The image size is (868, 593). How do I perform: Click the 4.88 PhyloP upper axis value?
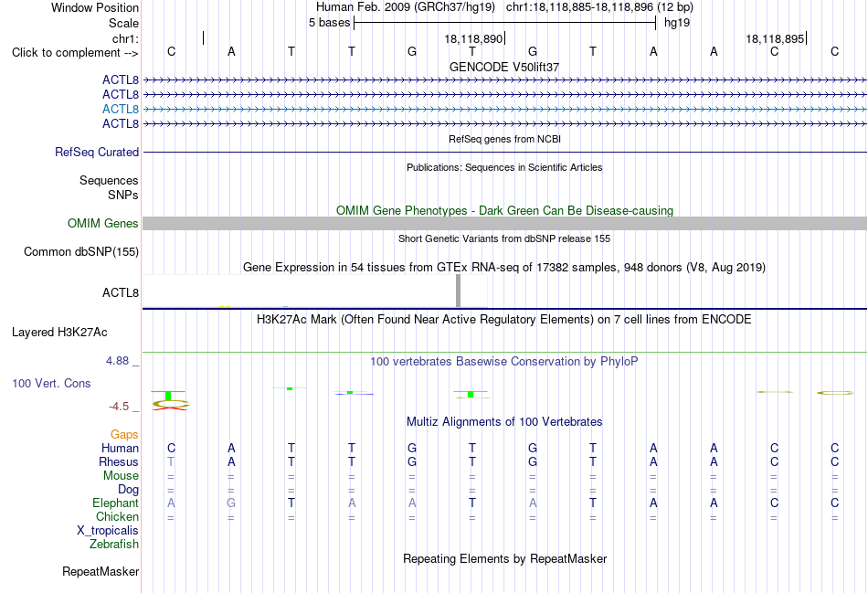coord(117,361)
